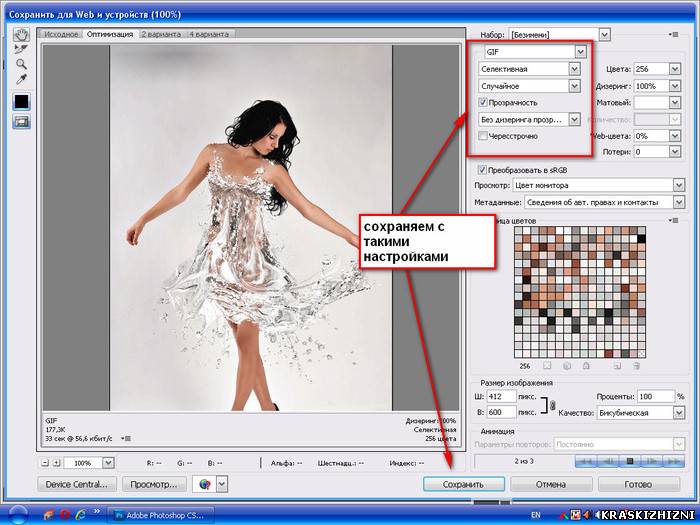Click the Opera icon in taskbar
Image resolution: width=700 pixels, height=525 pixels.
coord(65,514)
